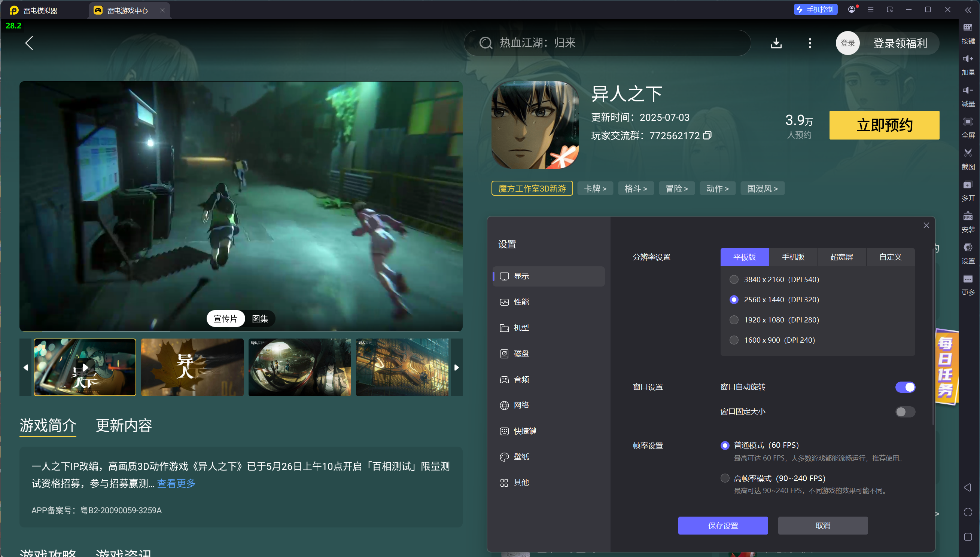This screenshot has width=980, height=557.
Task: Expand the 卡牌 category tag
Action: 595,189
